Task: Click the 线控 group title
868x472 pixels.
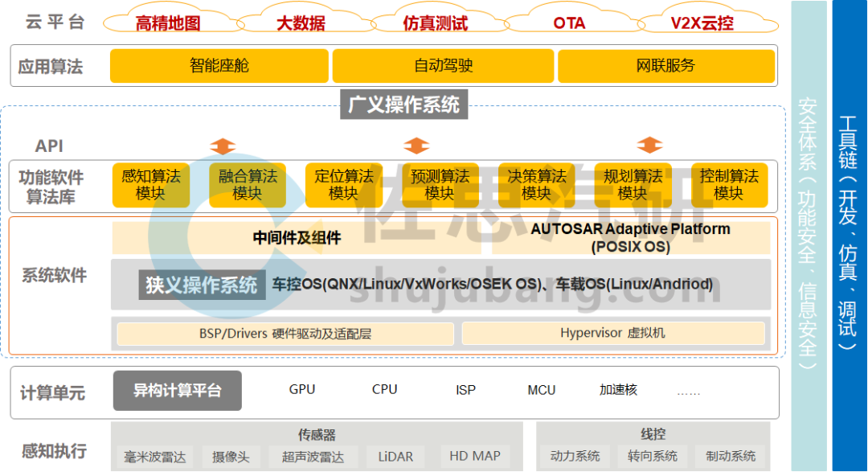Action: coord(653,434)
